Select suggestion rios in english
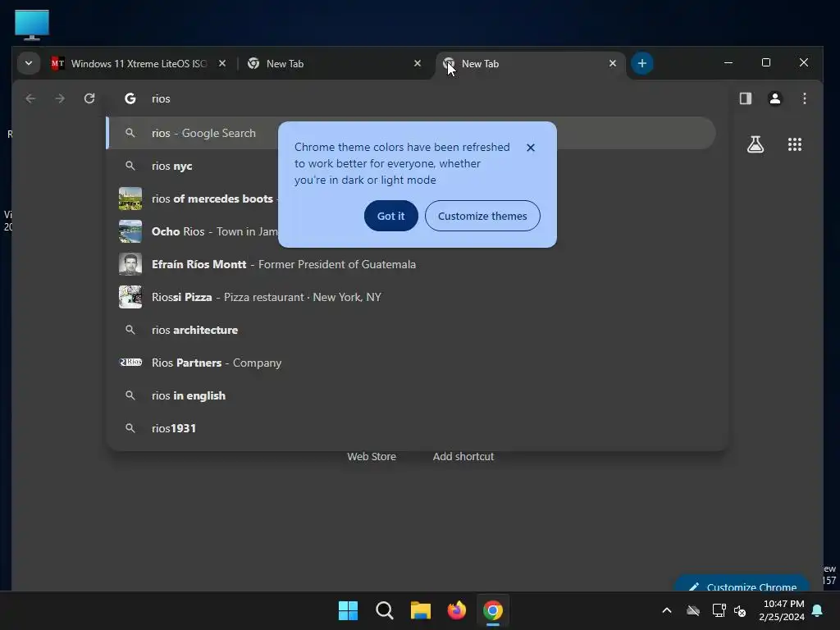The width and height of the screenshot is (840, 630). pyautogui.click(x=413, y=395)
